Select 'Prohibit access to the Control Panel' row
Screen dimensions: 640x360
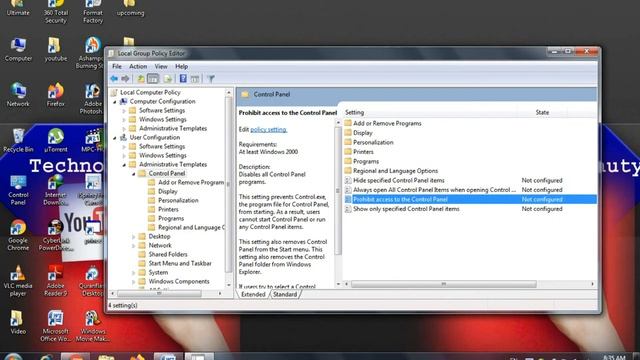(x=470, y=199)
